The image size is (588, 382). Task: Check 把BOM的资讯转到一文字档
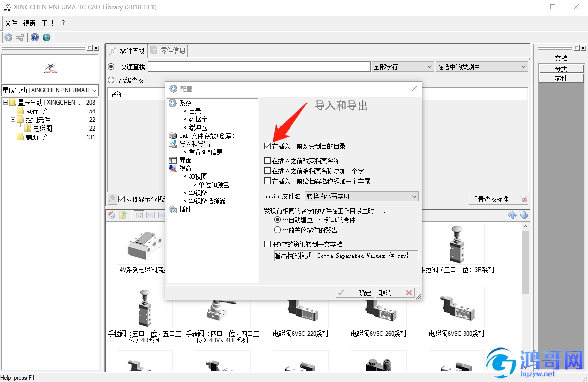267,244
